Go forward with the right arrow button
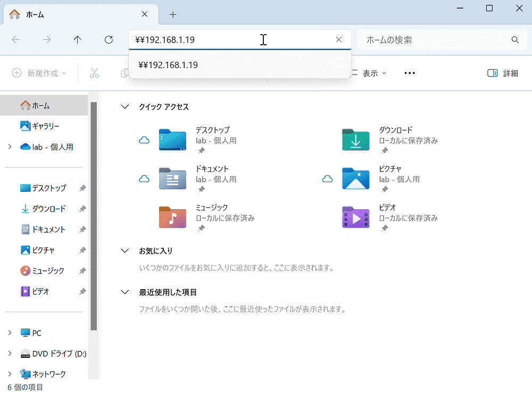Viewport: 532px width, 393px height. pos(47,40)
